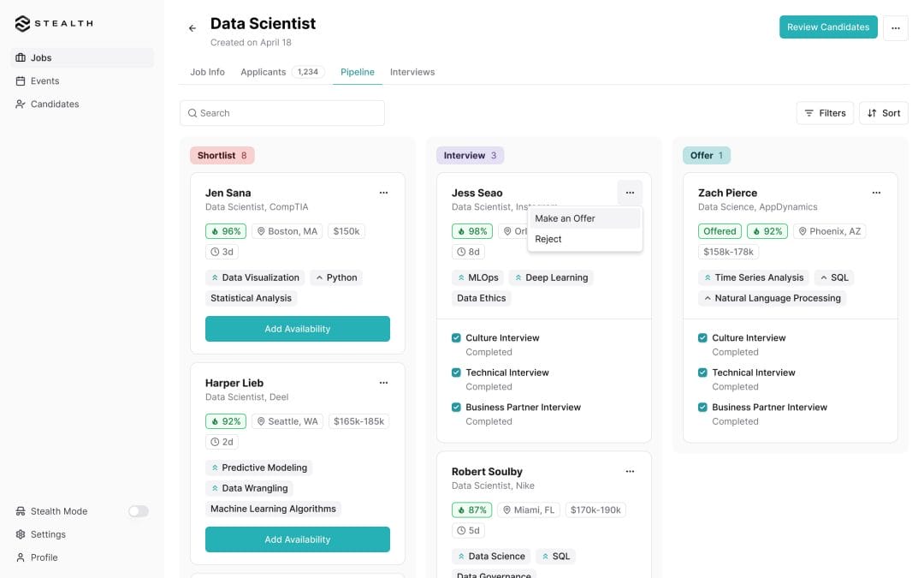Viewport: 924px width, 578px height.
Task: Open Settings from the sidebar
Action: (x=47, y=534)
